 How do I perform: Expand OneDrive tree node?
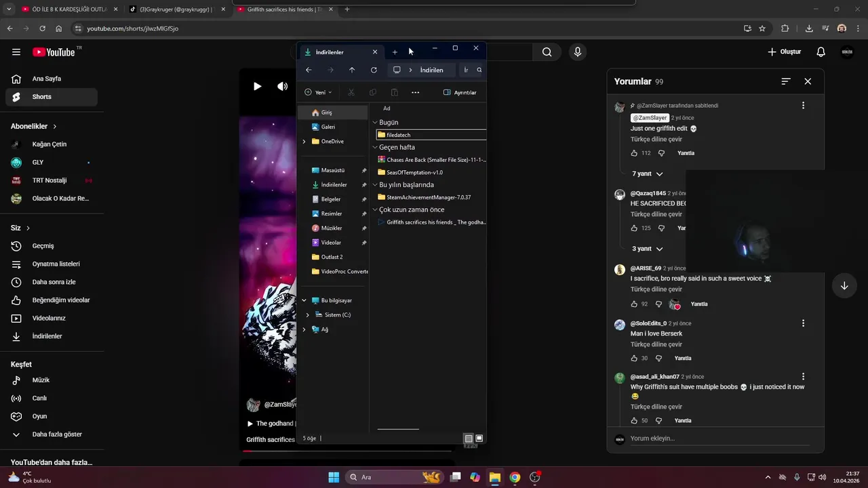(x=304, y=142)
